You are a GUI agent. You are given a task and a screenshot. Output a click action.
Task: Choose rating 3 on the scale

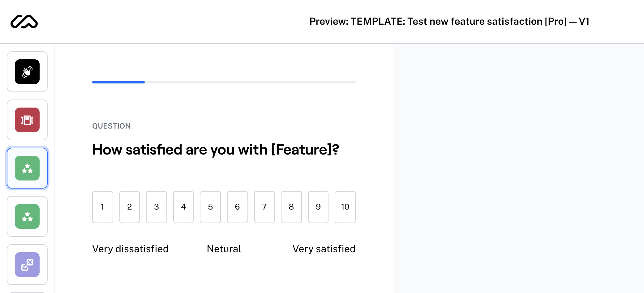157,207
